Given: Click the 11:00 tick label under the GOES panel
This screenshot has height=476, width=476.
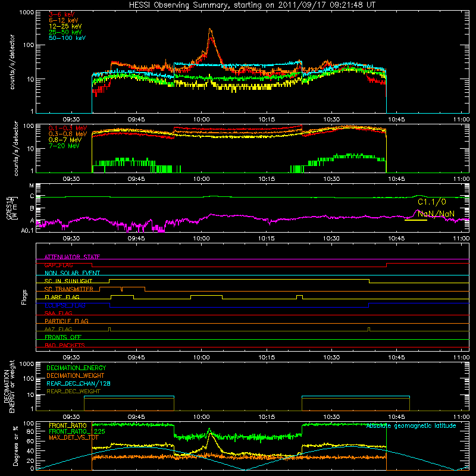Looking at the screenshot, I should 461,239.
